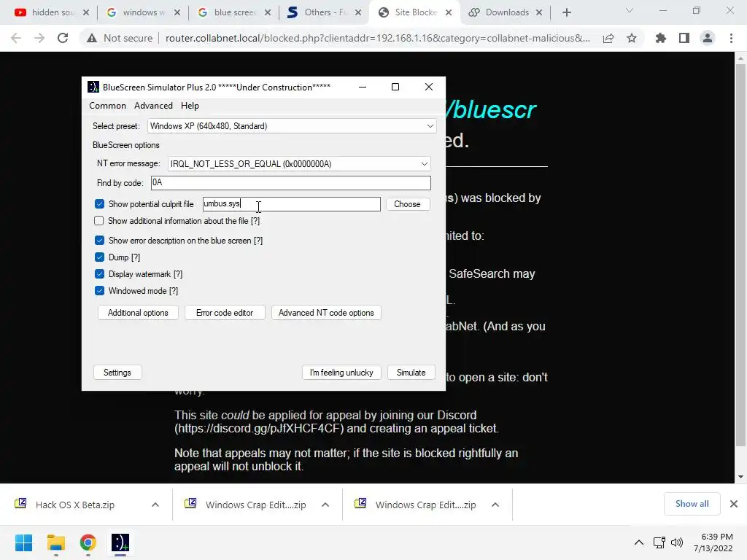
Task: Click the browser forward arrow
Action: (39, 38)
